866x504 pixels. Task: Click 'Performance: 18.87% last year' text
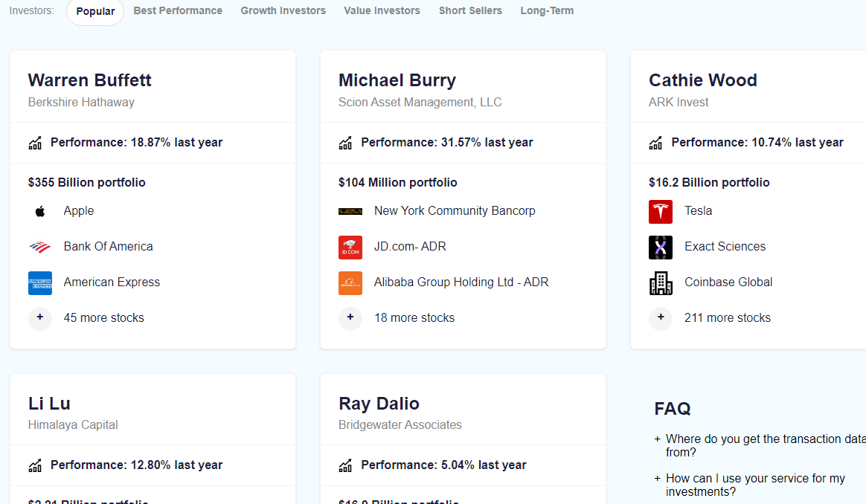point(136,143)
